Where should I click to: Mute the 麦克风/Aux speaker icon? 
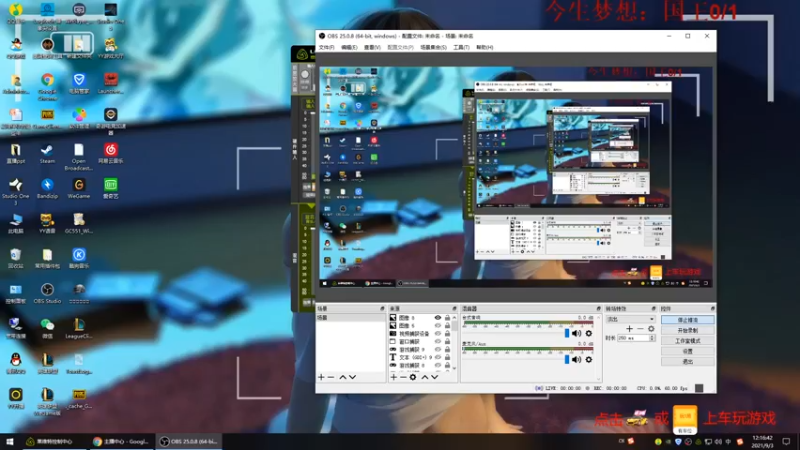click(x=577, y=359)
